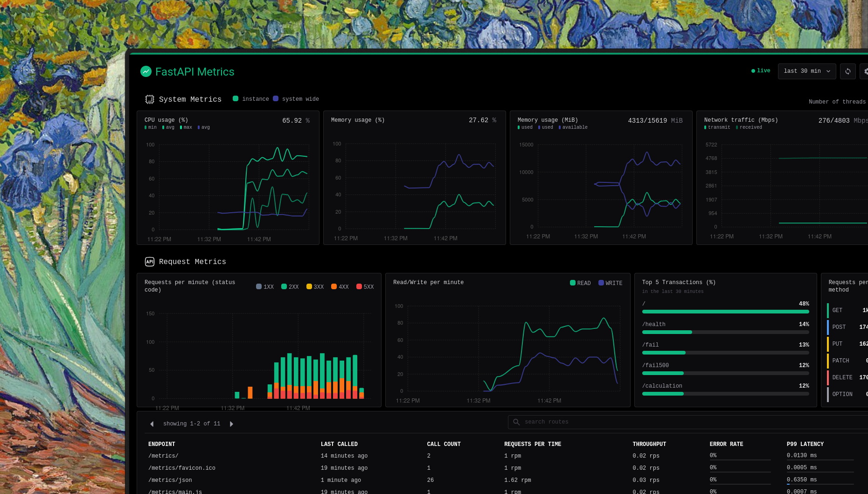
Task: Toggle the instance legend series
Action: [x=251, y=99]
